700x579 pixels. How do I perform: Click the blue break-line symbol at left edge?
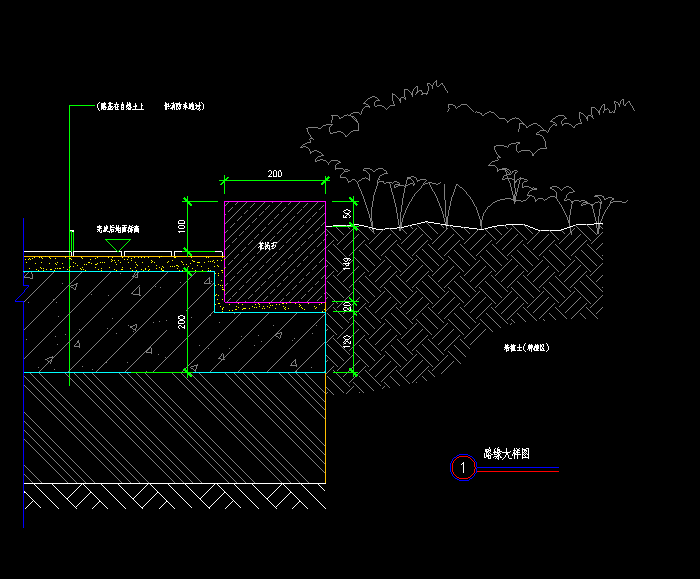22,294
